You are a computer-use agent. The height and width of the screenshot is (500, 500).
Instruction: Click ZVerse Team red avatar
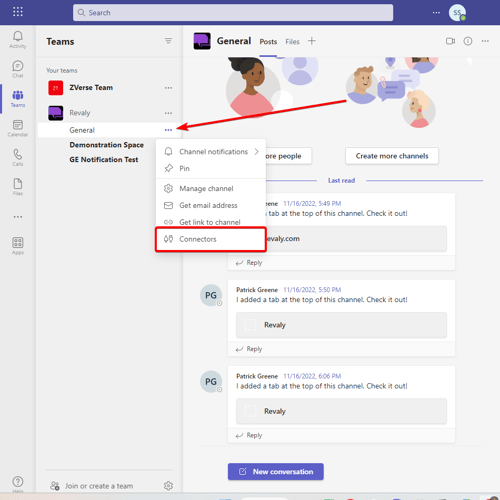coord(56,88)
